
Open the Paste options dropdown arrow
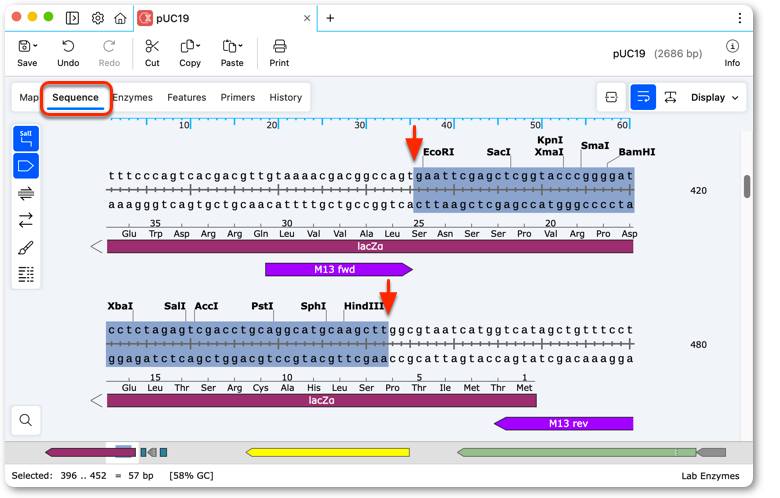240,46
